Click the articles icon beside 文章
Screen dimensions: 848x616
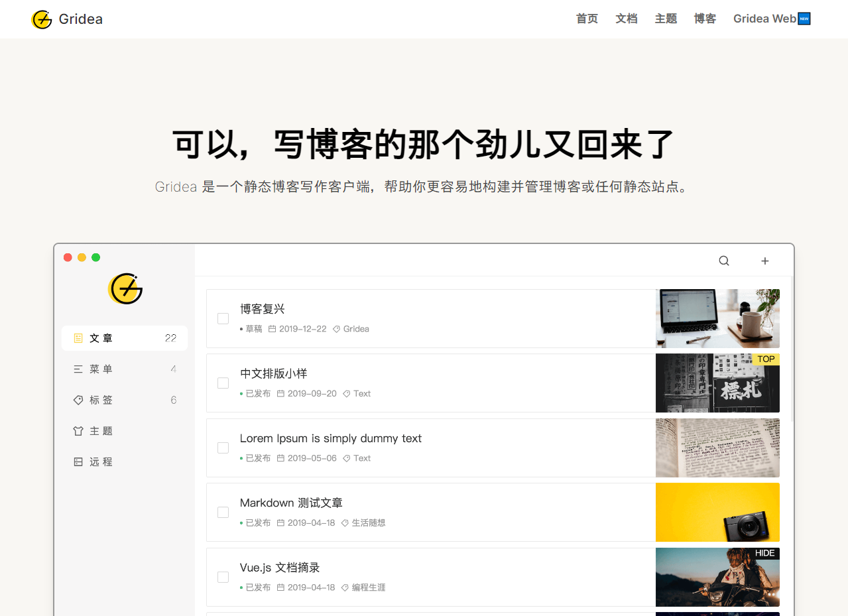78,338
